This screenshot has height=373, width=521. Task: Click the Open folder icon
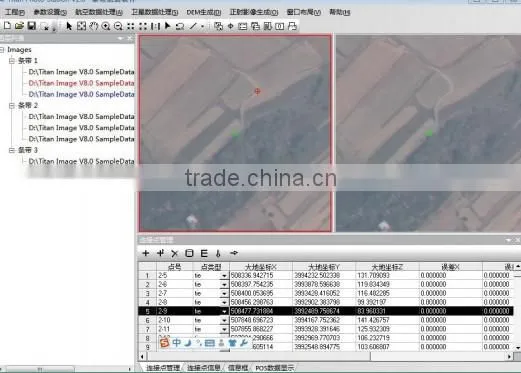(x=19, y=26)
